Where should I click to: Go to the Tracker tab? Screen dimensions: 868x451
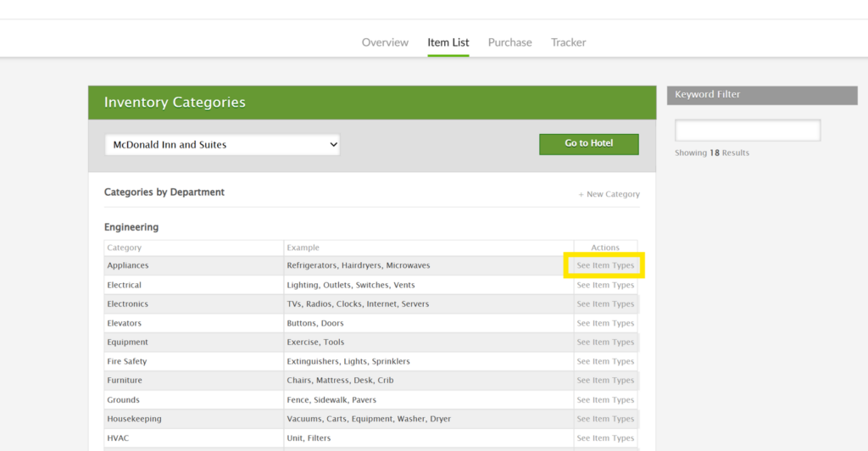coord(568,42)
